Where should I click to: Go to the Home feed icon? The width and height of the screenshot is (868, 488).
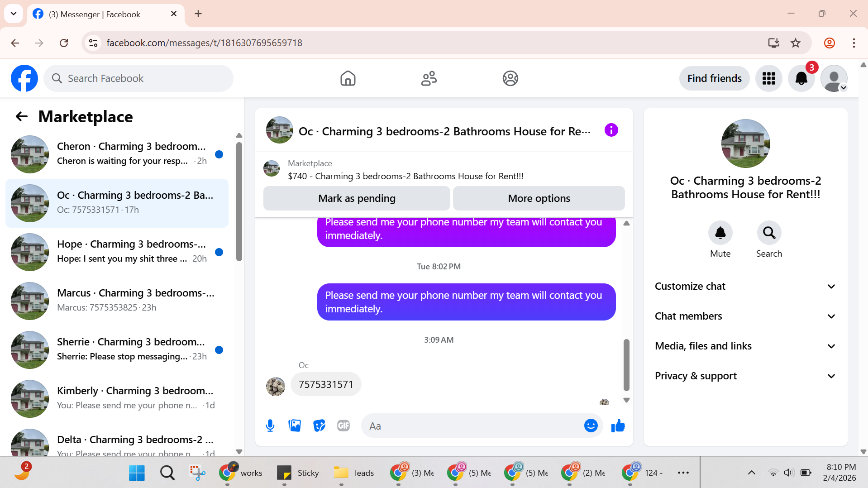pyautogui.click(x=348, y=78)
